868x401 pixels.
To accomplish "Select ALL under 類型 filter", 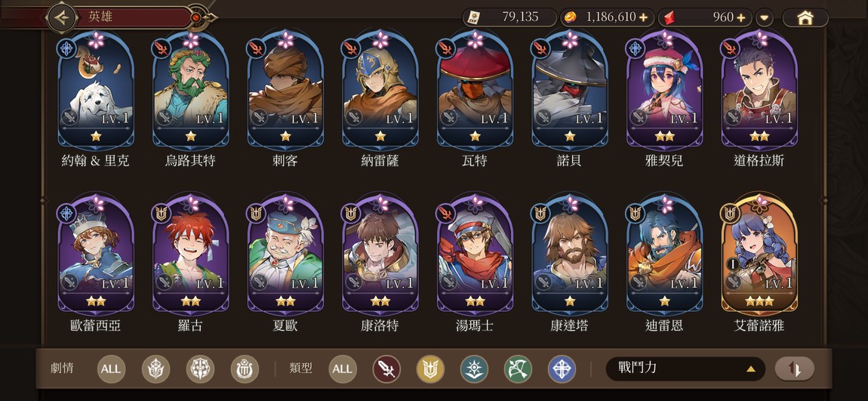I will click(342, 369).
